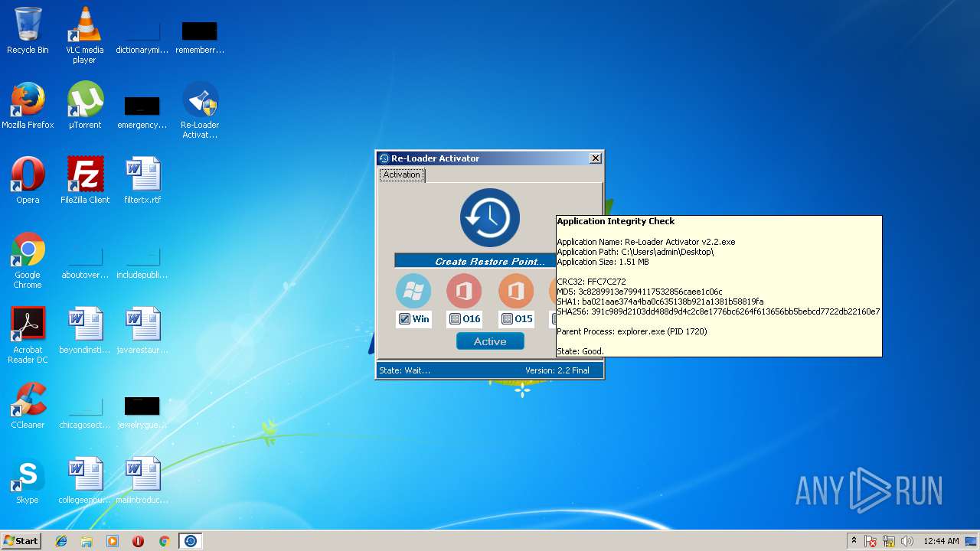The width and height of the screenshot is (980, 551).
Task: Select the Mozilla Firefox desktop shortcut
Action: click(28, 106)
